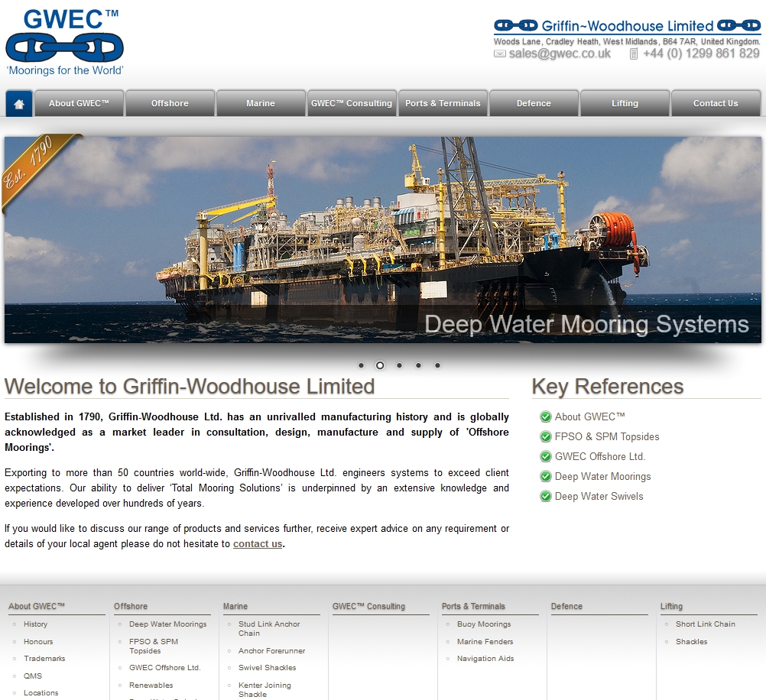
Task: Open the Offshore navigation menu
Action: 170,104
